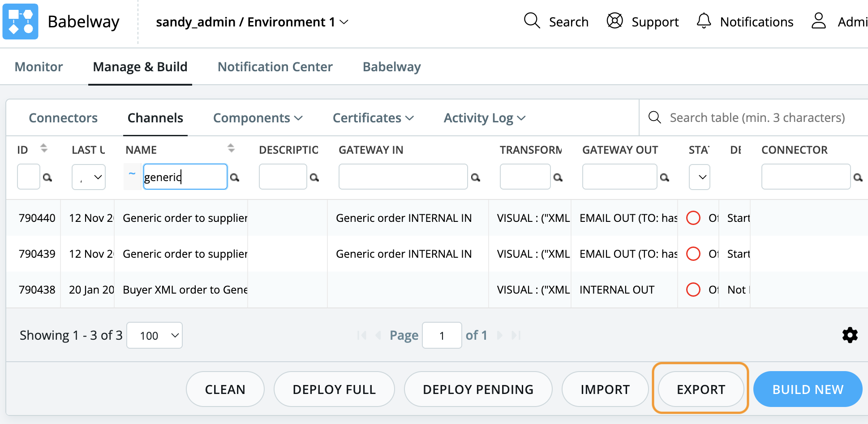Click the '20 Jan 20' date cell
868x424 pixels.
pyautogui.click(x=91, y=290)
